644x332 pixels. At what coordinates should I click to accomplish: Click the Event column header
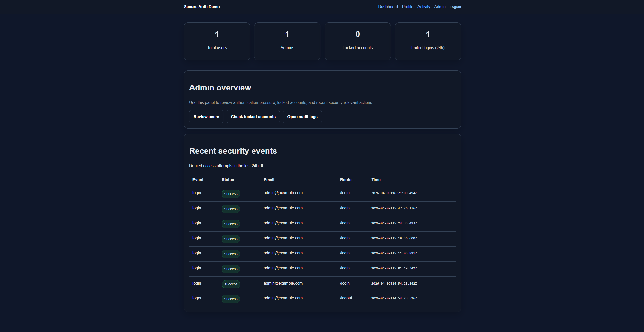(x=198, y=180)
